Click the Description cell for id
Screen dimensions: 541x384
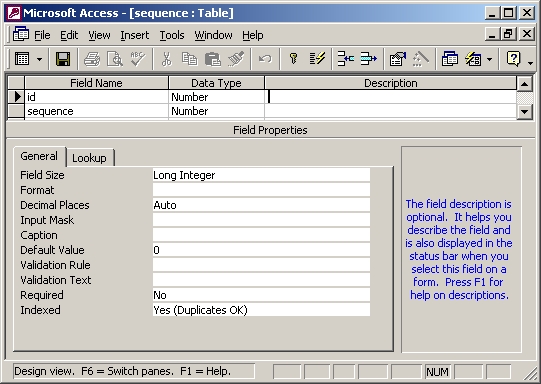(x=391, y=97)
